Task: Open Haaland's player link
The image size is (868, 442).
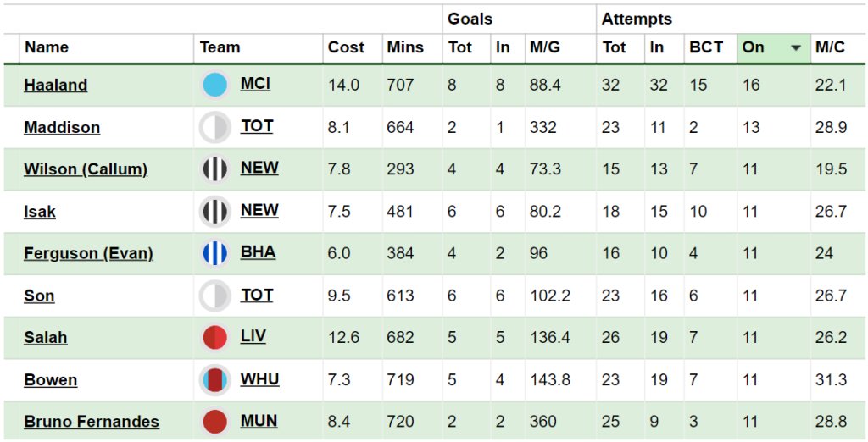Action: point(56,86)
